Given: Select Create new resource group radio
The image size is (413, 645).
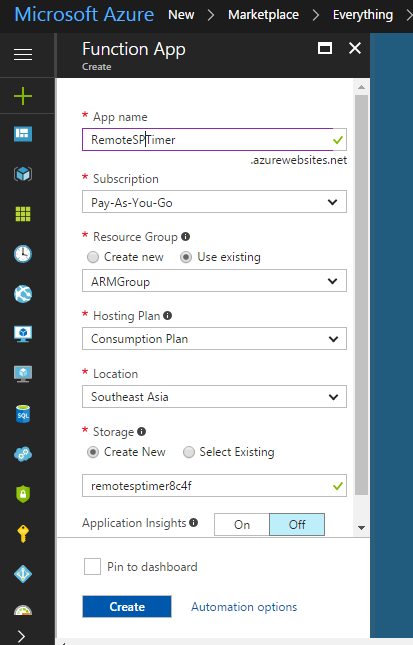Looking at the screenshot, I should 93,257.
